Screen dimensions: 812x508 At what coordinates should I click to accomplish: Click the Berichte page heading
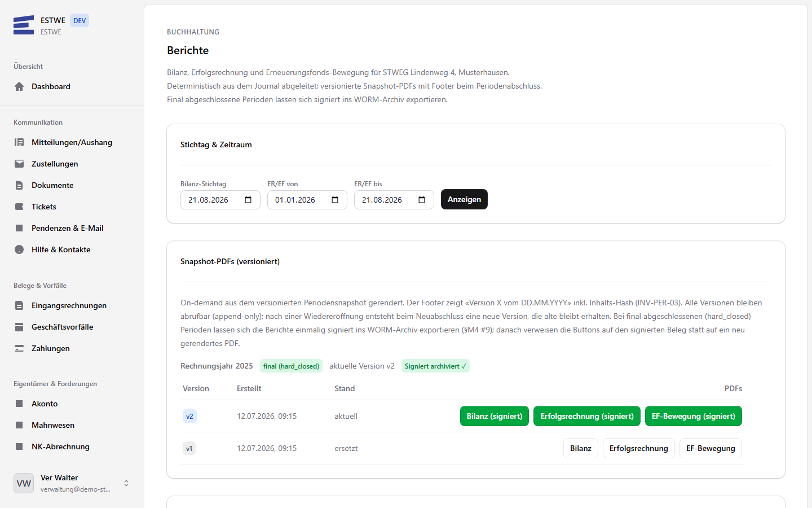click(188, 50)
